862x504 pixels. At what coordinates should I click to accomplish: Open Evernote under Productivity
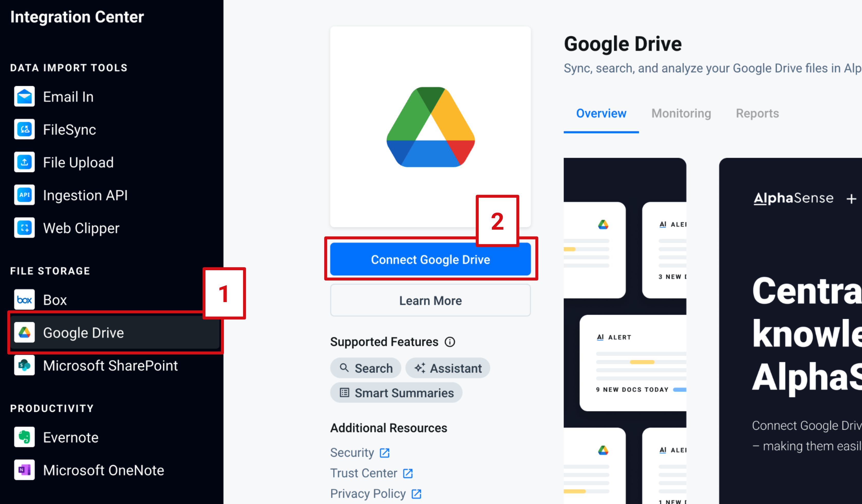click(115, 437)
